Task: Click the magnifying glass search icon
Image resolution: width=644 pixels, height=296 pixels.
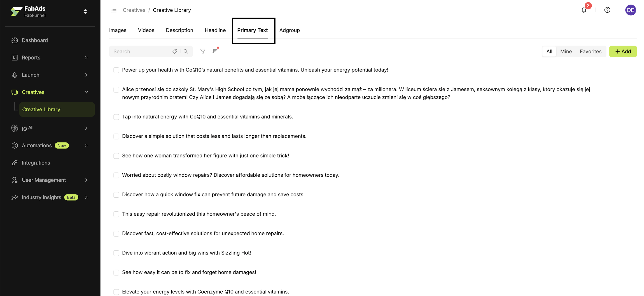Action: [x=186, y=51]
